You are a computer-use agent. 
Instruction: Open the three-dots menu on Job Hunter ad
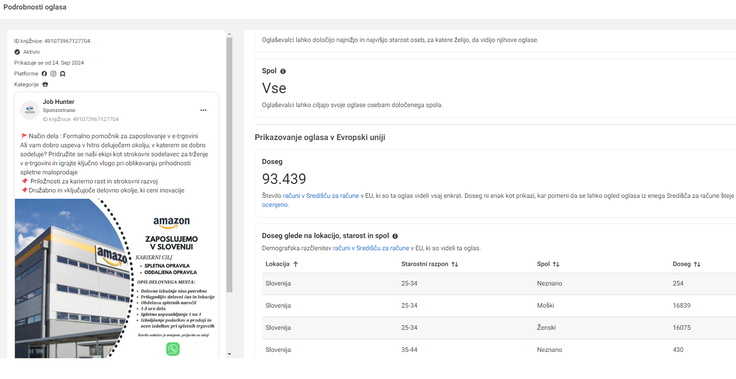point(203,110)
